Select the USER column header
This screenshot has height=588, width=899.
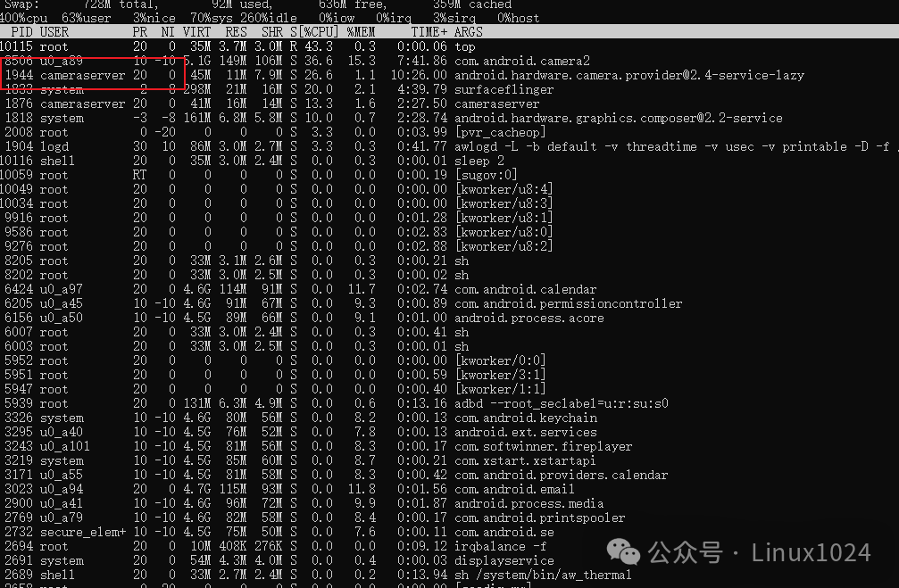pos(54,32)
